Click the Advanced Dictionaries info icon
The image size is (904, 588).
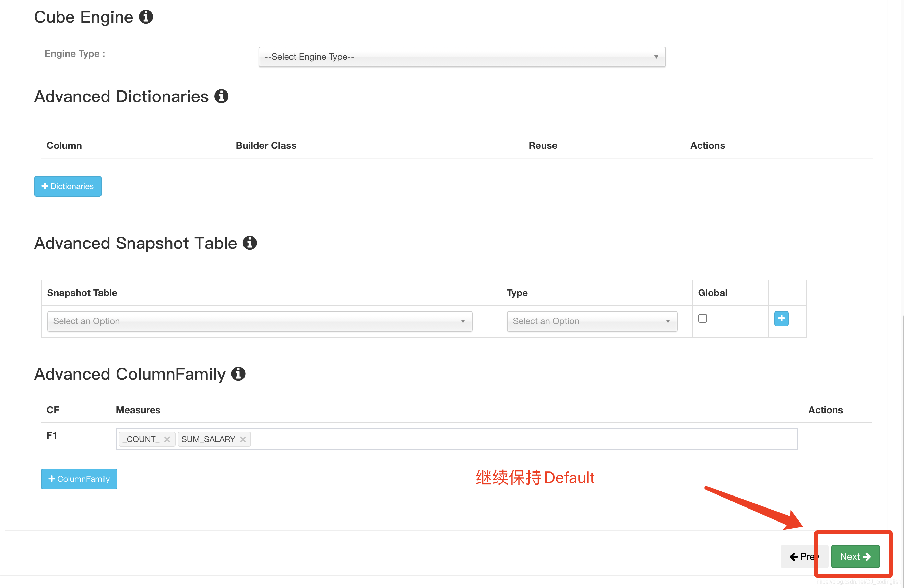coord(221,96)
